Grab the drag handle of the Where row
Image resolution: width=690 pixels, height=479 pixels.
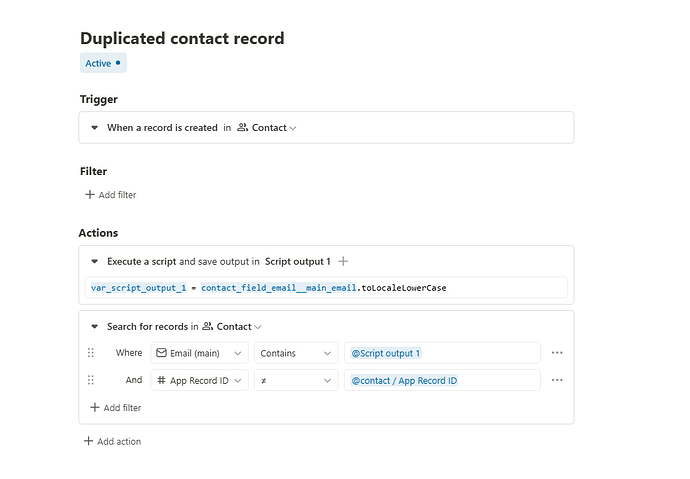click(x=91, y=353)
